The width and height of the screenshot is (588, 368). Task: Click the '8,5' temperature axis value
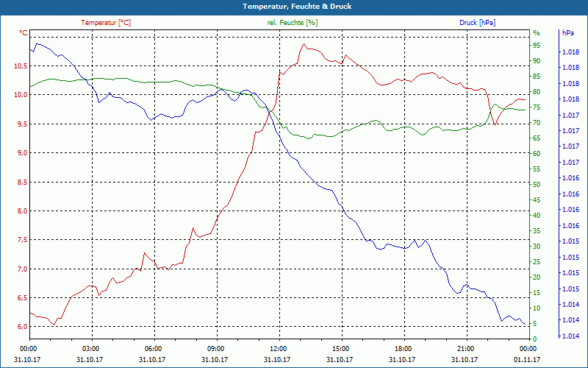23,182
